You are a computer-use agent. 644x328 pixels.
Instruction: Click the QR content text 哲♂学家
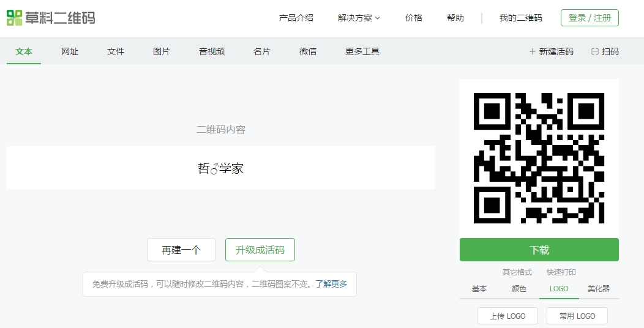point(220,168)
